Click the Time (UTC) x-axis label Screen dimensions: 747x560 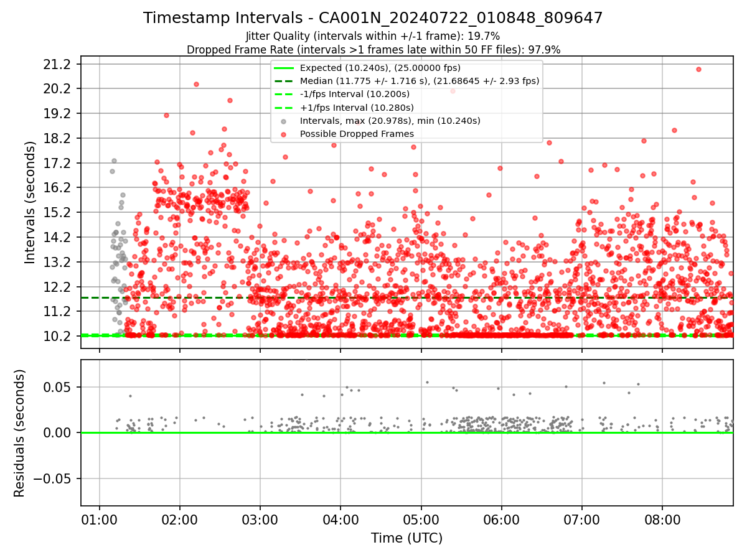(406, 538)
